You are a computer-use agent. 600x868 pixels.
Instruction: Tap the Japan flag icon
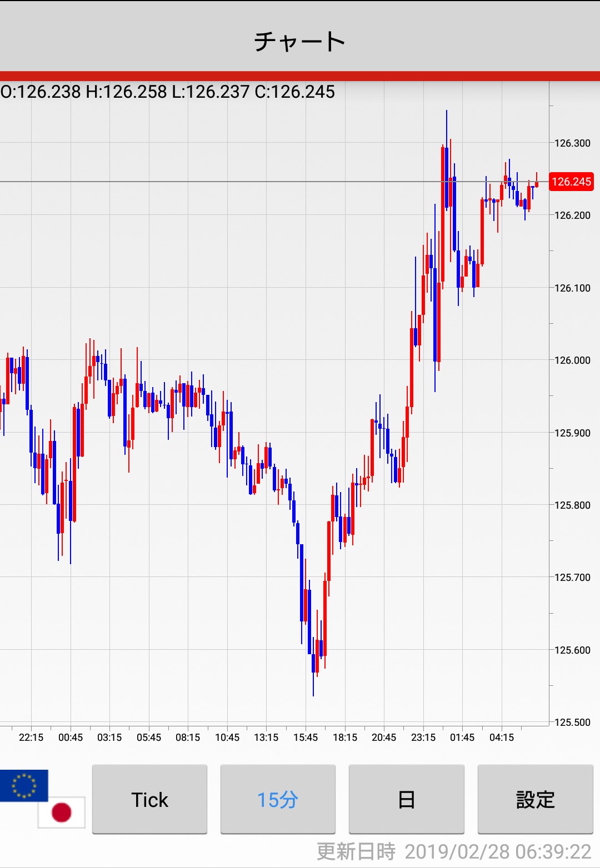point(61,812)
